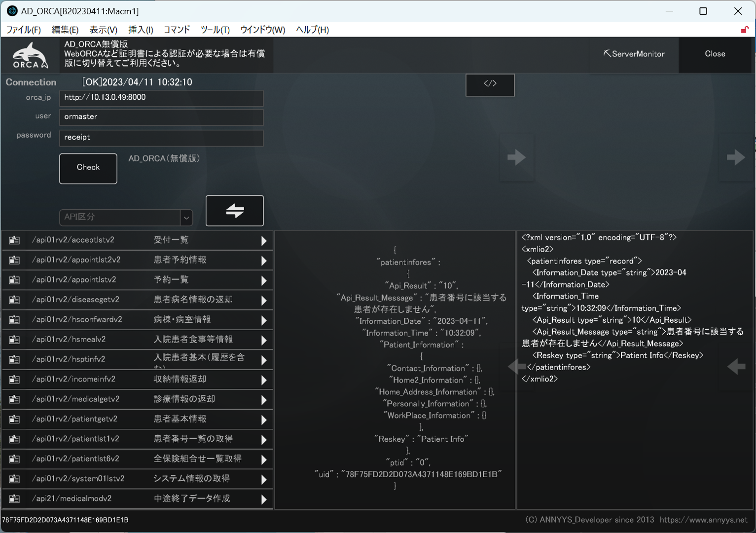Click the user field containing ormaster
The image size is (756, 533).
point(161,117)
